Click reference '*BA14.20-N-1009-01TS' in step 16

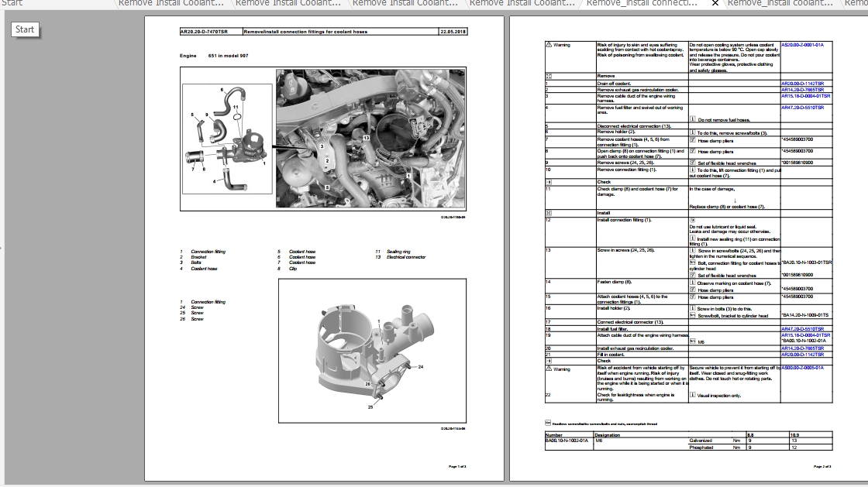805,316
